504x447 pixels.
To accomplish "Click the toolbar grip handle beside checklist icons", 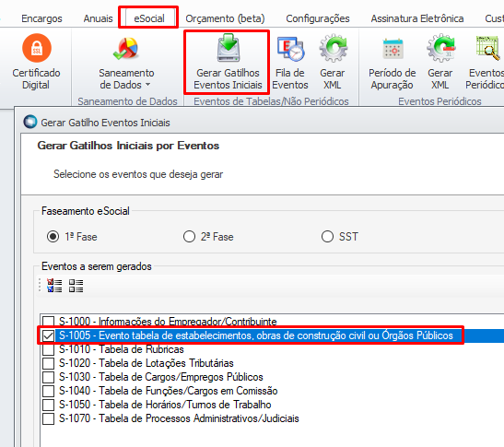I will coord(40,286).
